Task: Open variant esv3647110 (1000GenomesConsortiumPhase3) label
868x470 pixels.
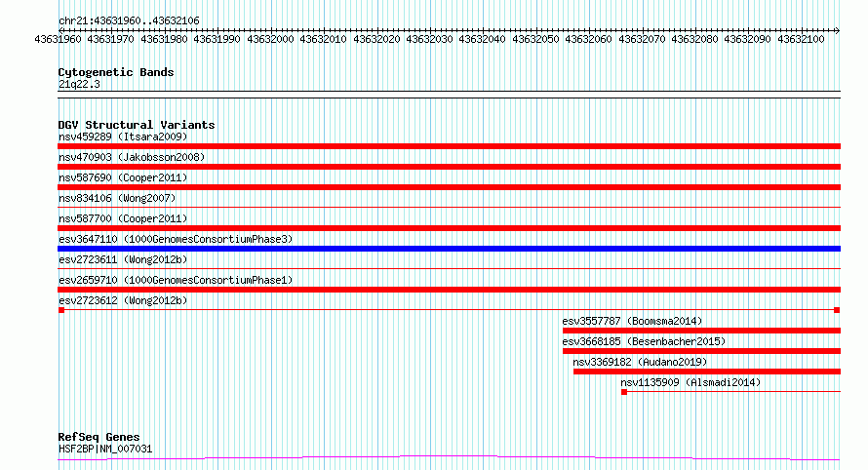Action: (176, 239)
